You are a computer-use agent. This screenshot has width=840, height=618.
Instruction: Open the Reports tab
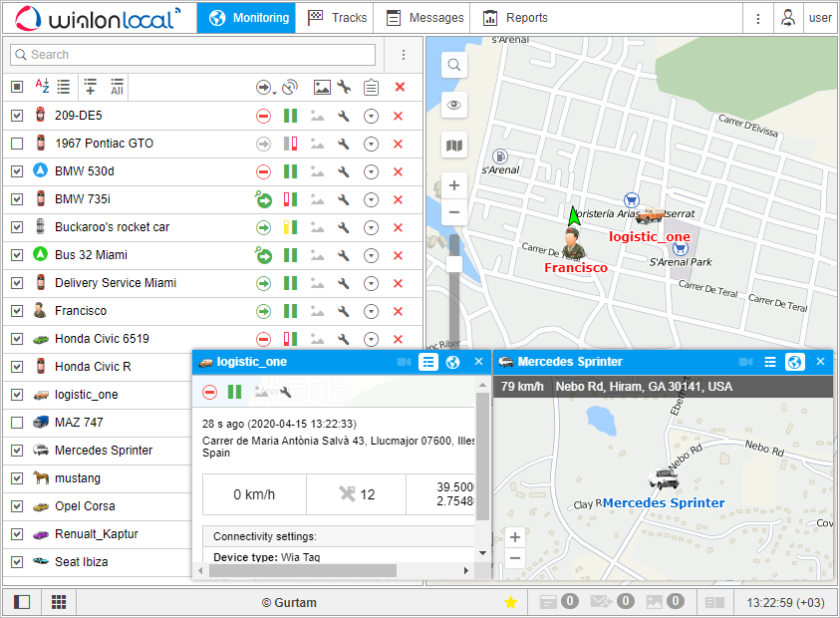(515, 18)
